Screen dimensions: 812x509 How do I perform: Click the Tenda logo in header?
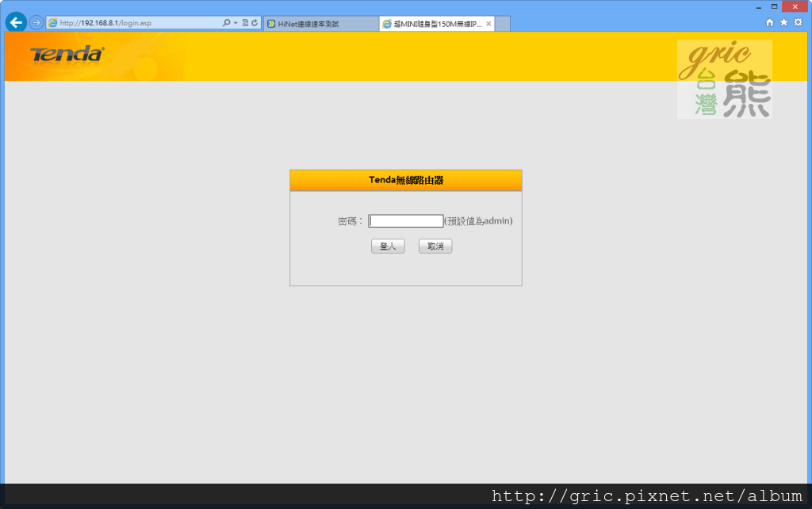pyautogui.click(x=67, y=54)
